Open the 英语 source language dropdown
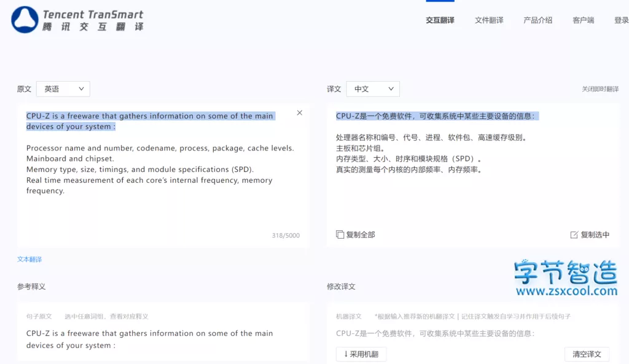This screenshot has width=629, height=364. 63,89
